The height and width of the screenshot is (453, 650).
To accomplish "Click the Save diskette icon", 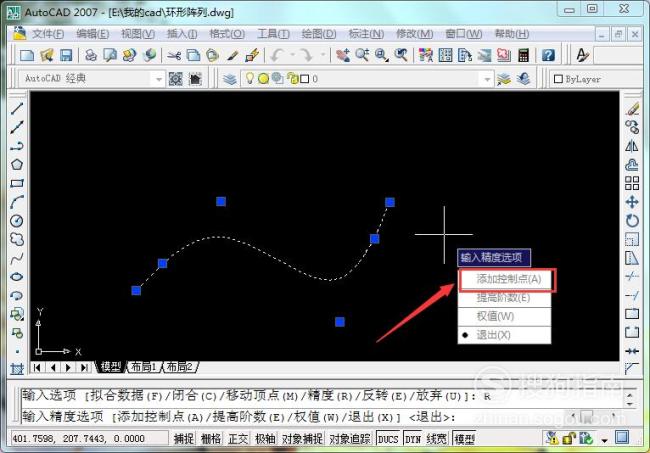I will click(x=66, y=55).
